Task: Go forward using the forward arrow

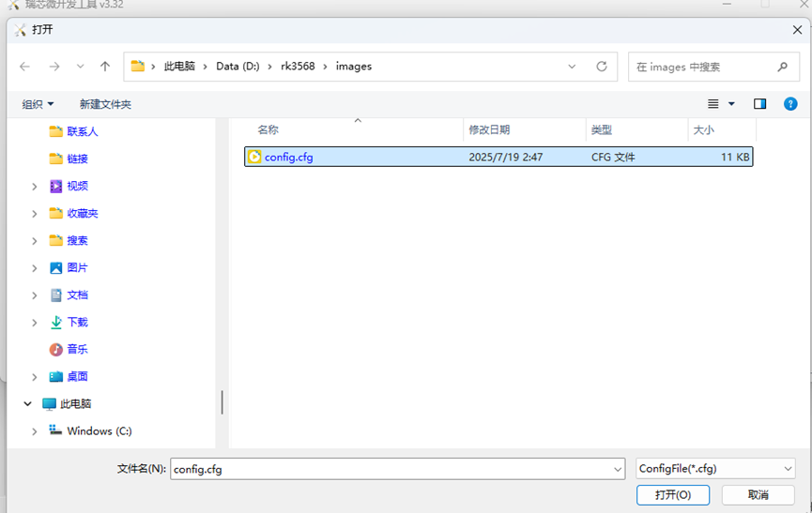Action: pyautogui.click(x=54, y=67)
